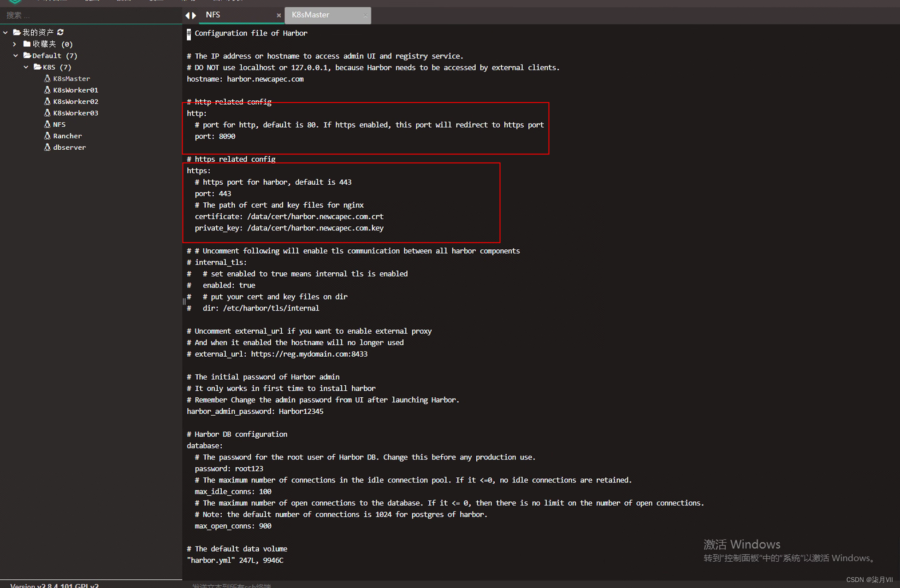Viewport: 900px width, 588px height.
Task: Close the K8sMaster tab
Action: point(365,15)
